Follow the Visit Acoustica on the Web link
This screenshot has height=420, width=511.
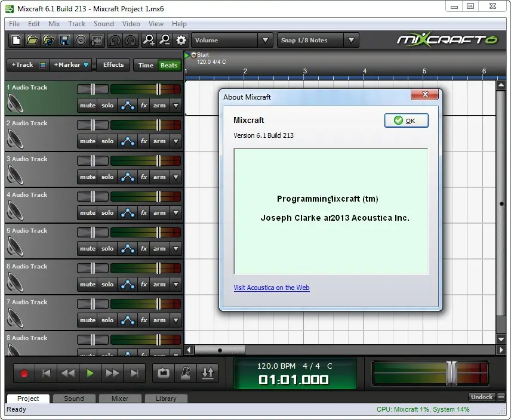point(272,288)
